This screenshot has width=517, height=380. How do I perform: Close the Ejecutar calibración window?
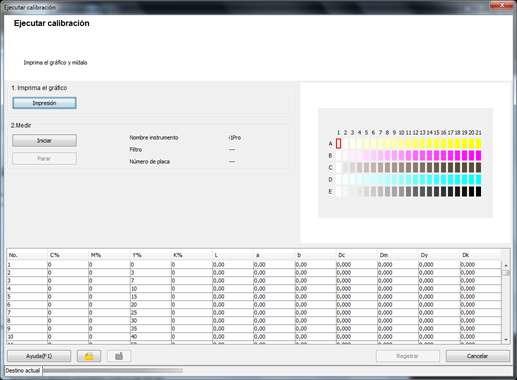tap(501, 5)
